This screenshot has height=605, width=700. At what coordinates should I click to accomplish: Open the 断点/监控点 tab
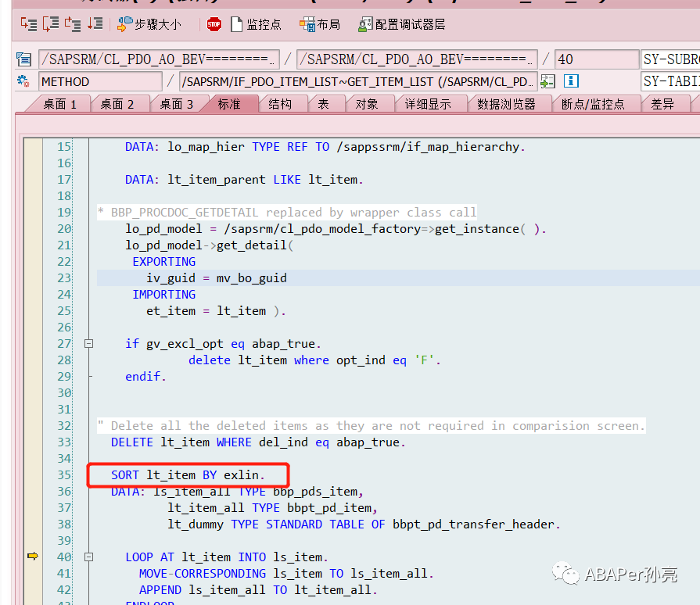(x=593, y=105)
